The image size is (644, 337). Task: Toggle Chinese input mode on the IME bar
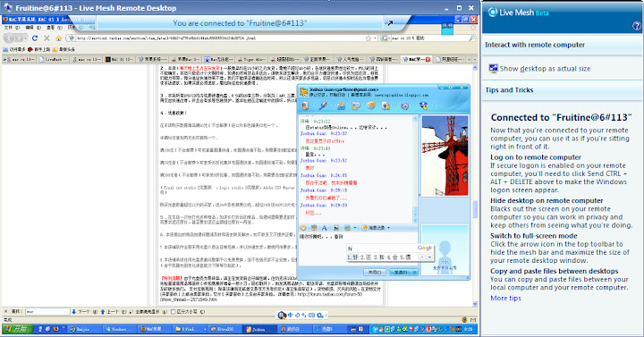pos(290,316)
